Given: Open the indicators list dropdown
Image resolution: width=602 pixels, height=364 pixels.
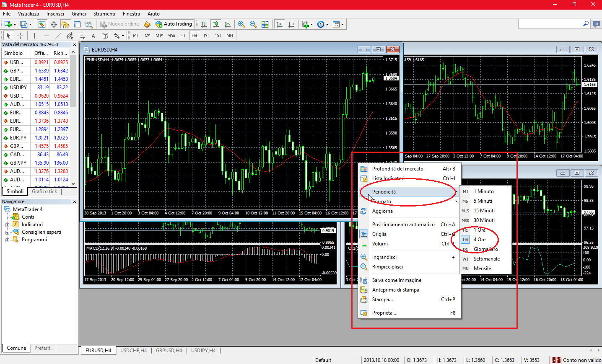Looking at the screenshot, I should pos(307,24).
